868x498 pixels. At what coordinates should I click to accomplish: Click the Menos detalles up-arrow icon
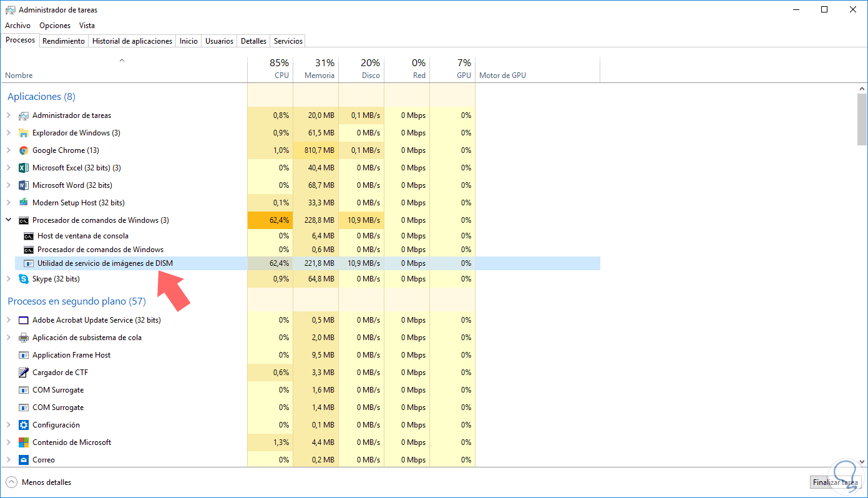11,482
